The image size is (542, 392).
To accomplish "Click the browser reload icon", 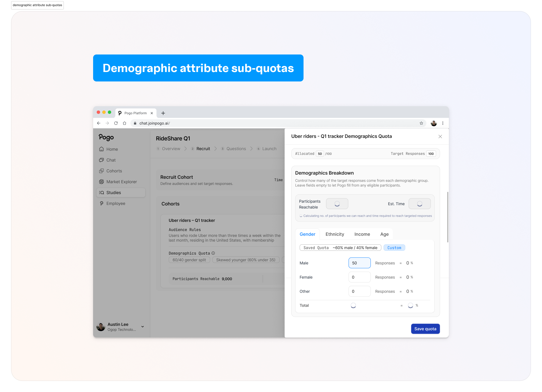I will [116, 123].
